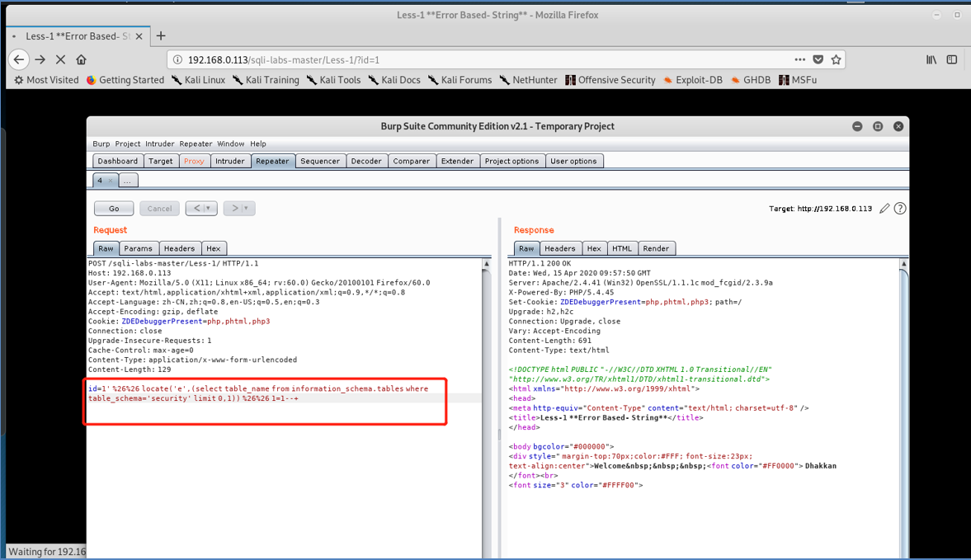
Task: Stop page loading with the X icon
Action: [61, 59]
